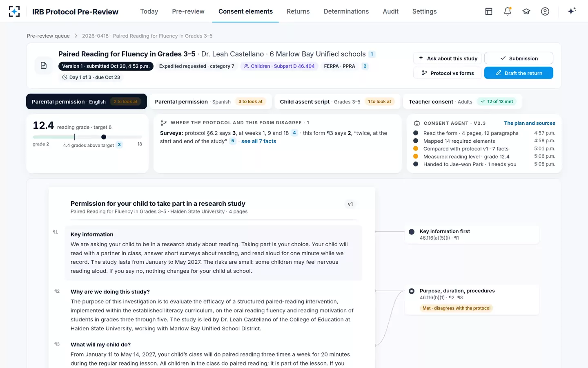Open the sparkle assistant icon
The height and width of the screenshot is (368, 588).
572,11
